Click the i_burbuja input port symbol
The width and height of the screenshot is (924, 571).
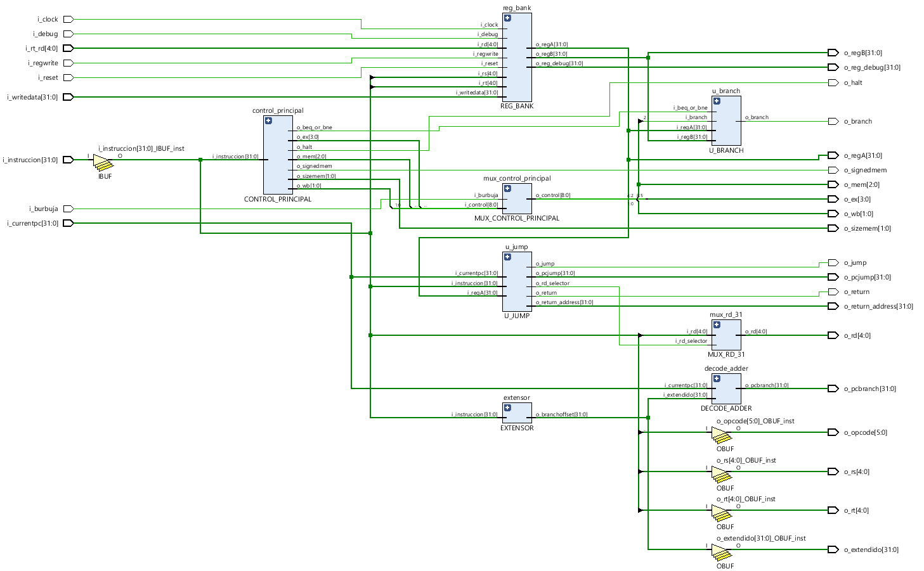pos(68,209)
